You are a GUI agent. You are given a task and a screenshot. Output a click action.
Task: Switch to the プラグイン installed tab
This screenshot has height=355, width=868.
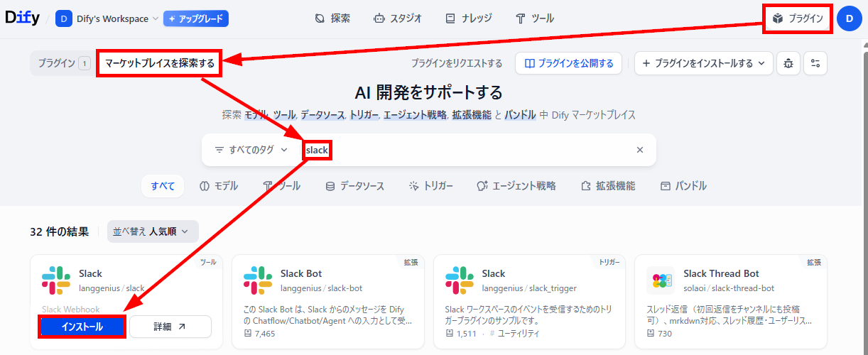63,63
